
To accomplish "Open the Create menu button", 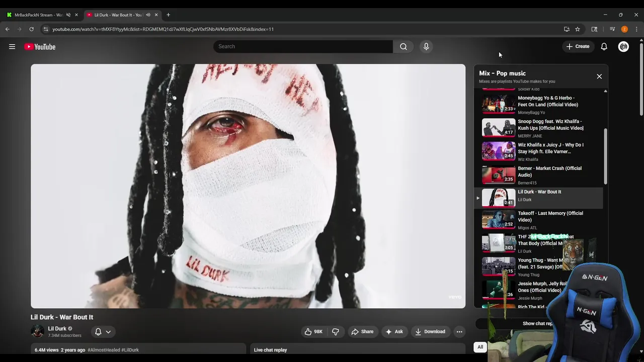I will [578, 46].
